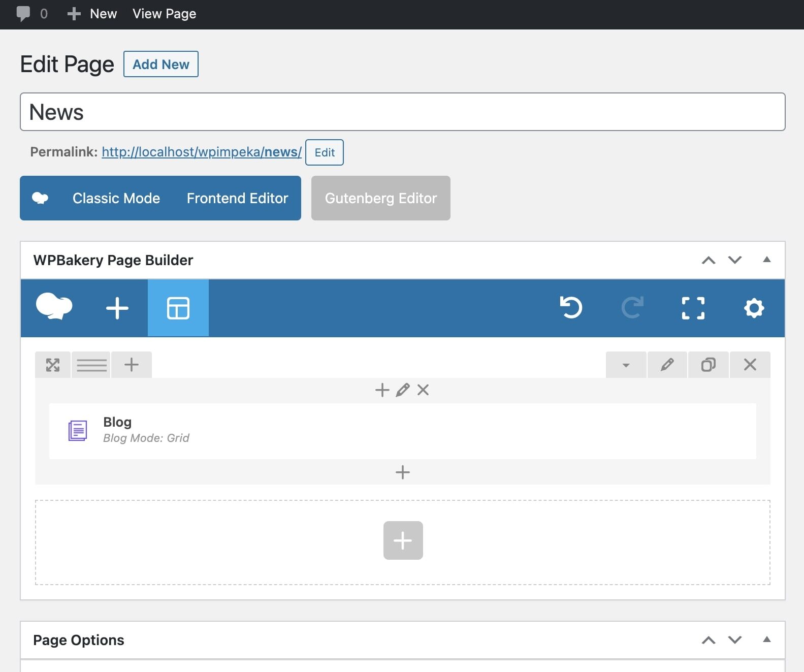The width and height of the screenshot is (804, 672).
Task: Add new element from builder toolbar
Action: (117, 308)
